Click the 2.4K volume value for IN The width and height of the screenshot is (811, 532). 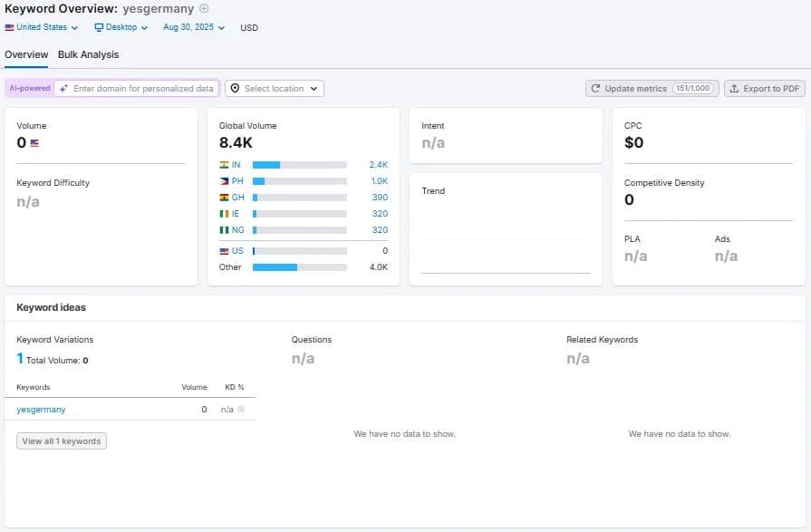378,165
